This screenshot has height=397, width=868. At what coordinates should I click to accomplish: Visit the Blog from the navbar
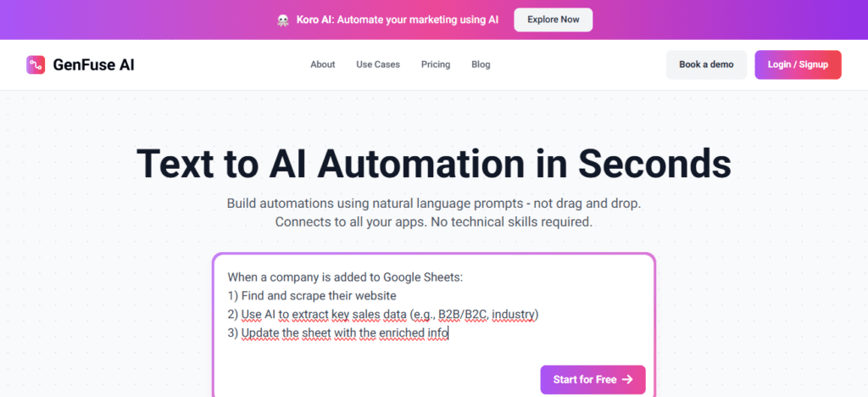point(481,64)
